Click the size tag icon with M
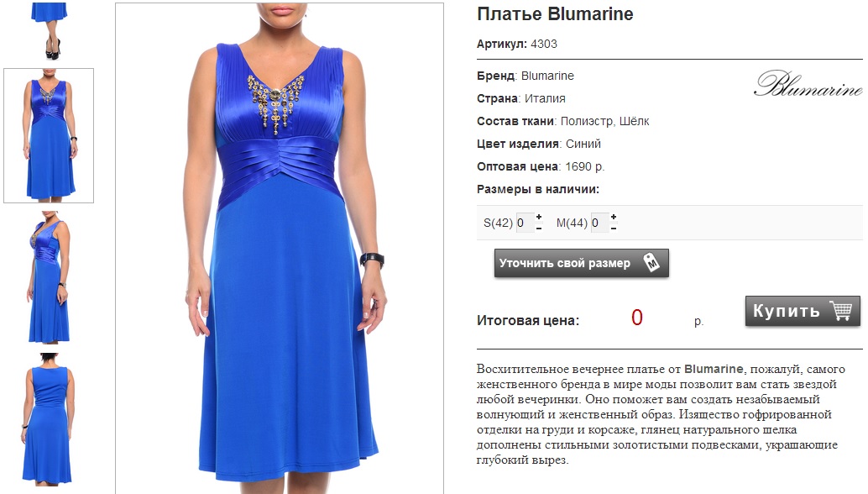The height and width of the screenshot is (494, 868). click(x=651, y=262)
